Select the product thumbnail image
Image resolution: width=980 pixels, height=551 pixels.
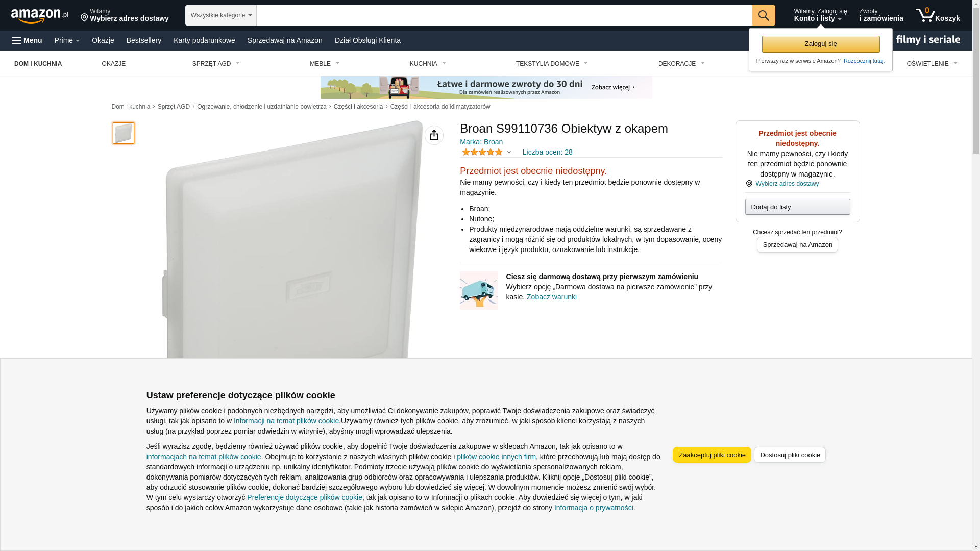[x=124, y=133]
